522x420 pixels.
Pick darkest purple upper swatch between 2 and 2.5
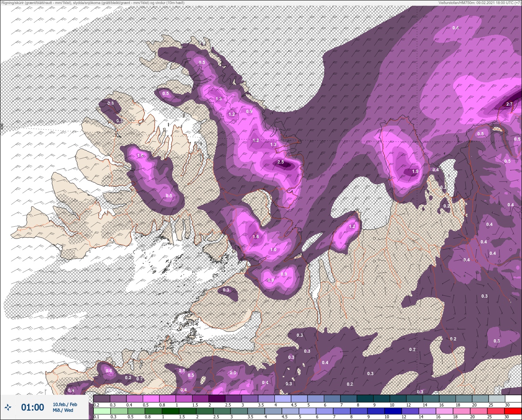coord(217,398)
